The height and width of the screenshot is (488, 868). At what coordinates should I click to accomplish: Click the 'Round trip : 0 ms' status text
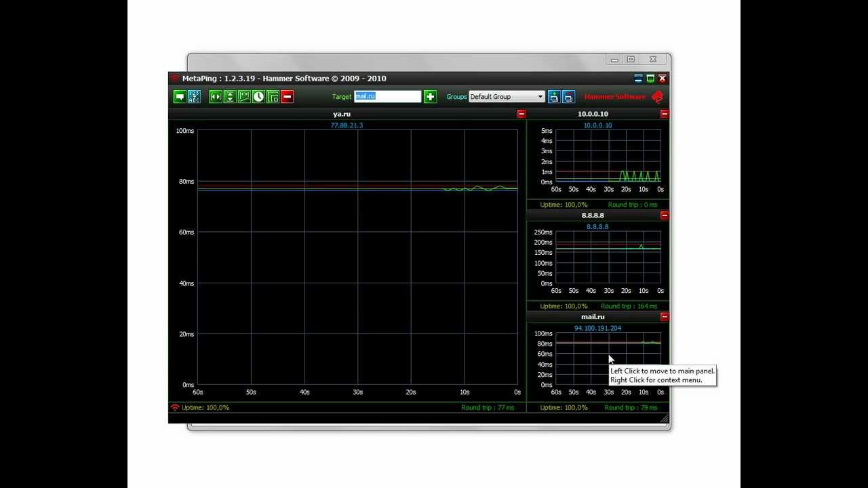coord(633,205)
